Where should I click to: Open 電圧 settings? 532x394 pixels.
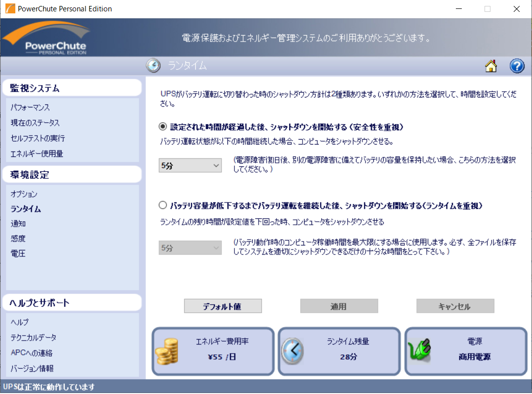[x=18, y=253]
